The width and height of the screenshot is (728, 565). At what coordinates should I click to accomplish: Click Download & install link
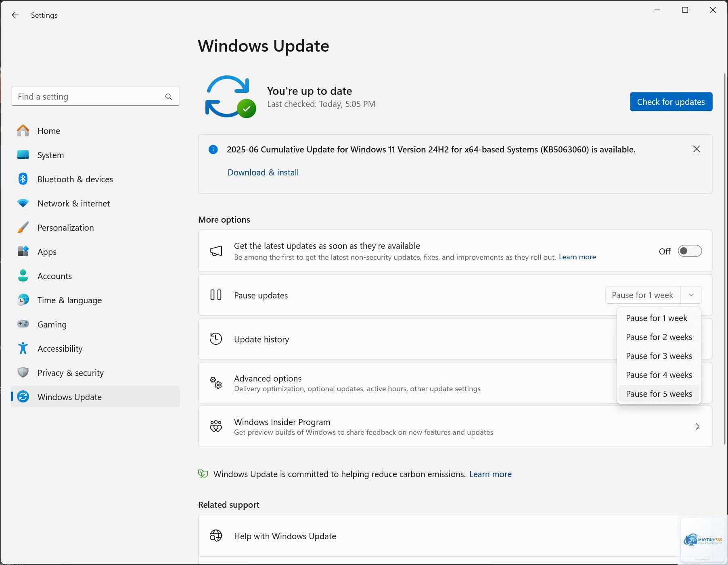tap(263, 173)
